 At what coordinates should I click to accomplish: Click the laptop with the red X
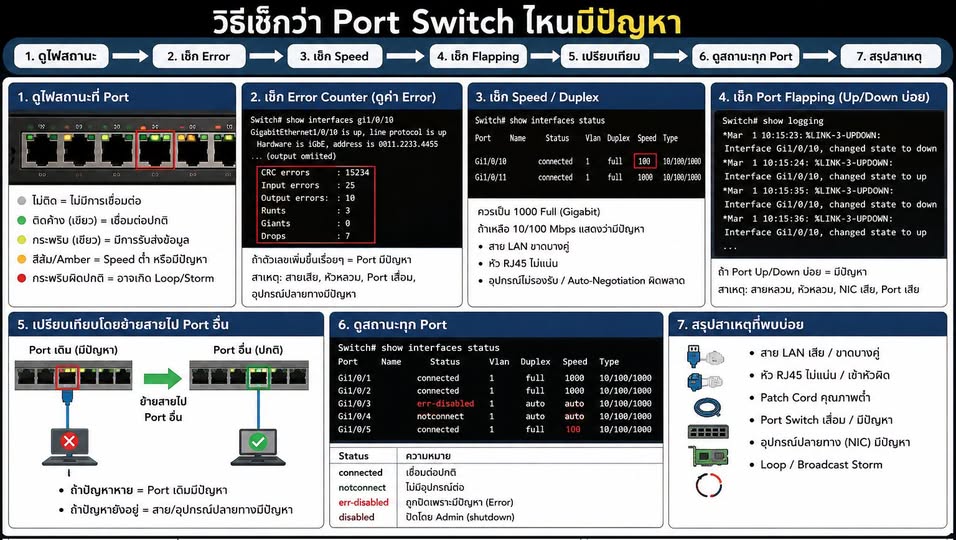[69, 447]
